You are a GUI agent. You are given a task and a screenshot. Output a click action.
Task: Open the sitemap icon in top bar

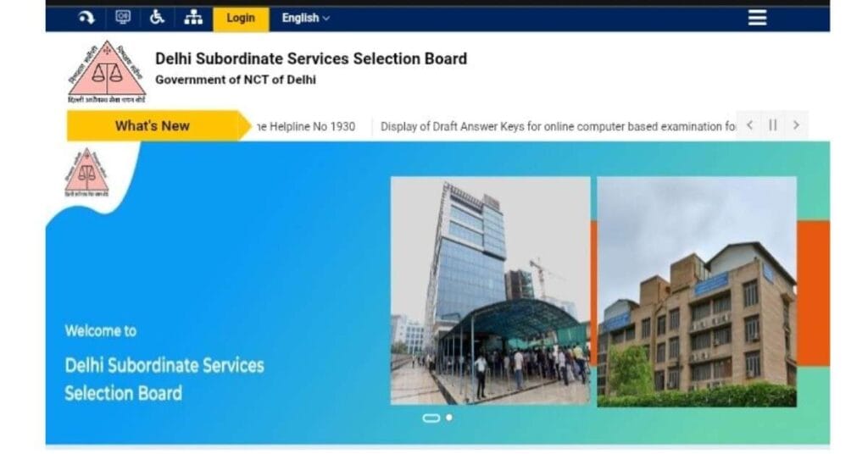pos(193,18)
